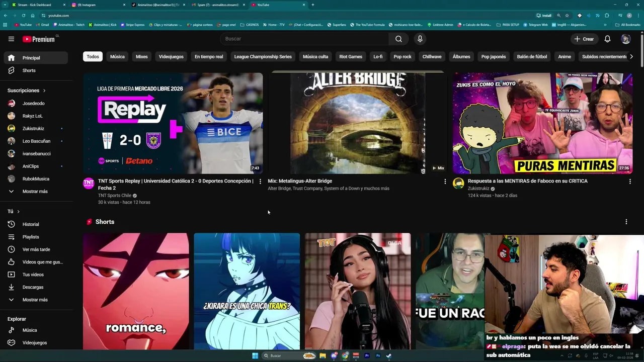Select the Todos filter chip

pos(93,57)
